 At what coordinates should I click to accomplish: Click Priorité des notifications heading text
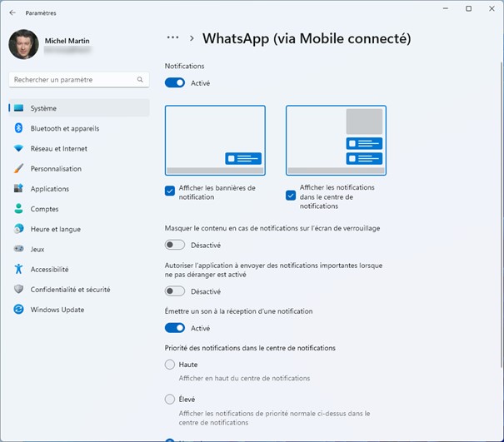click(x=250, y=348)
